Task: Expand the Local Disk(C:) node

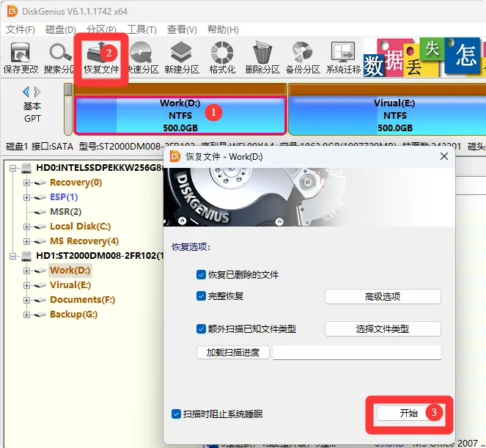Action: [x=26, y=227]
